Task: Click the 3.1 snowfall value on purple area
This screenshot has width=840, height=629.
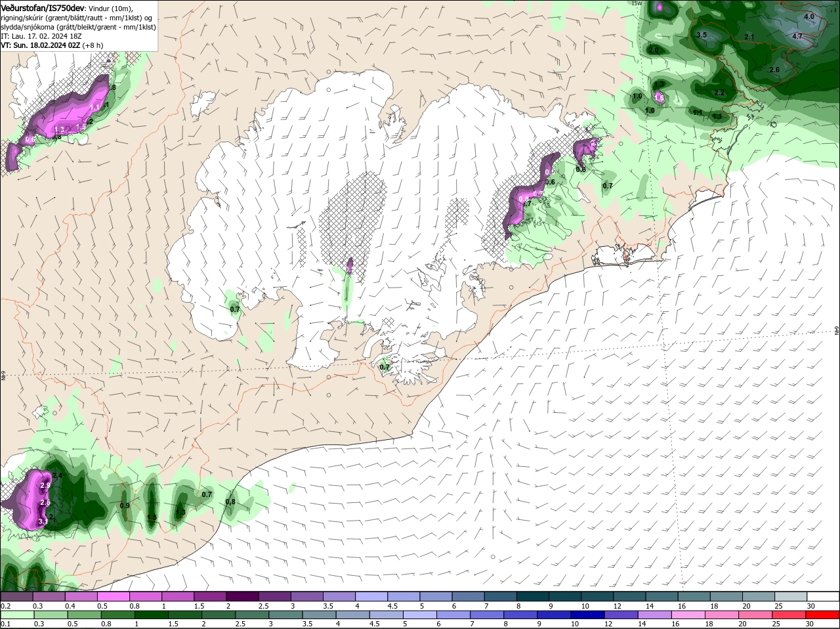Action: click(43, 521)
